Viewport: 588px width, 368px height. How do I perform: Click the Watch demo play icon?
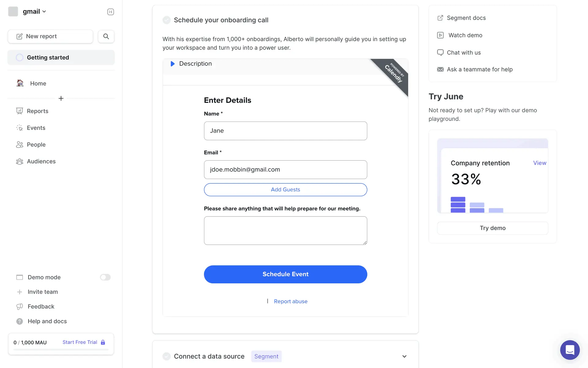point(440,35)
